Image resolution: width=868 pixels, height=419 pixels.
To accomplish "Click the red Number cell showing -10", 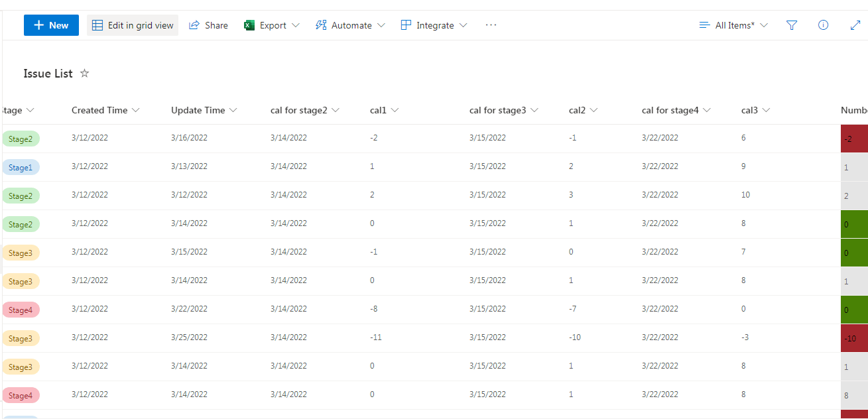I will [x=854, y=339].
